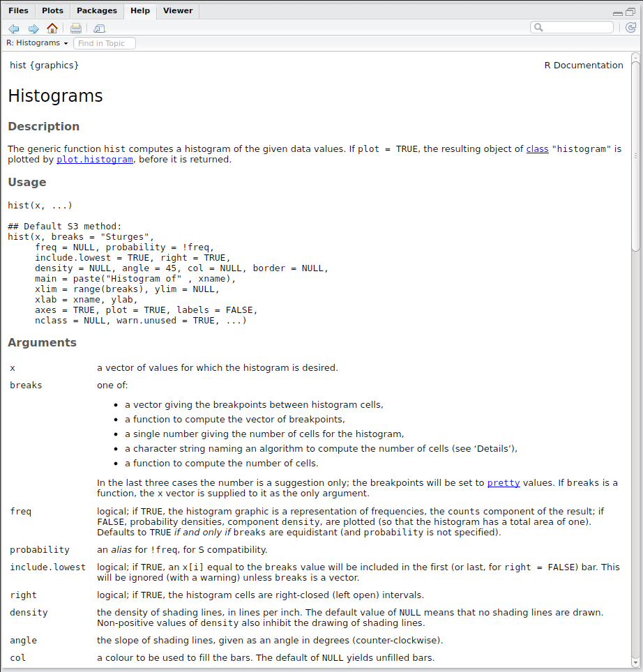Click the 'include.lowest' argument name
The width and height of the screenshot is (643, 672).
coord(47,567)
